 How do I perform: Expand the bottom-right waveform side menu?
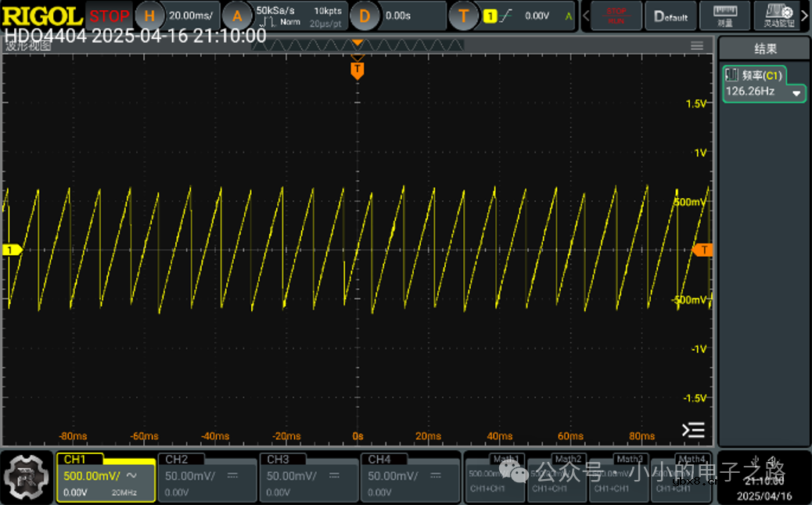[x=693, y=430]
